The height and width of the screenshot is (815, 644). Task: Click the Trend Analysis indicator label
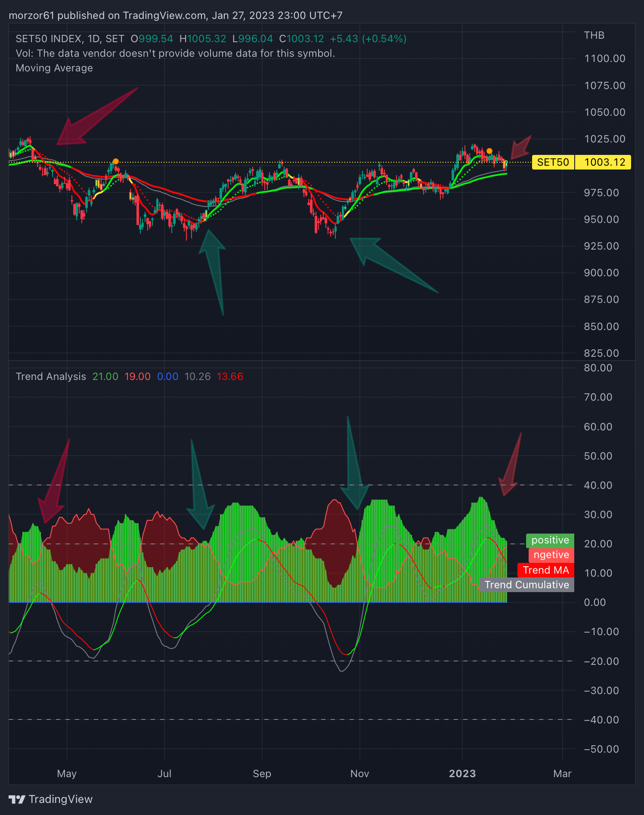click(x=51, y=377)
